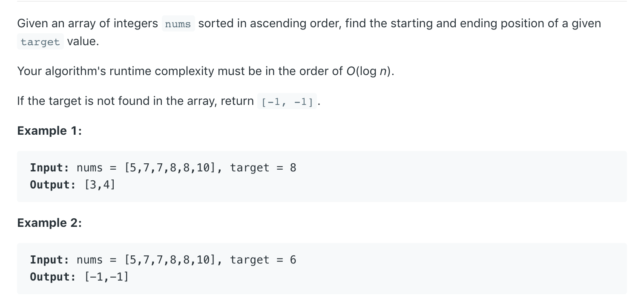Click the target value 8
644x307 pixels.
pos(293,168)
